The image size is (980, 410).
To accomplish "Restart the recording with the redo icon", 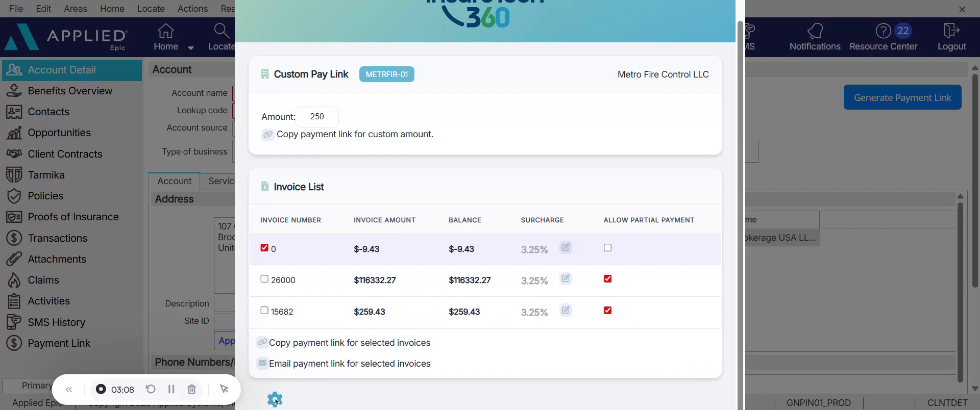I will 151,389.
